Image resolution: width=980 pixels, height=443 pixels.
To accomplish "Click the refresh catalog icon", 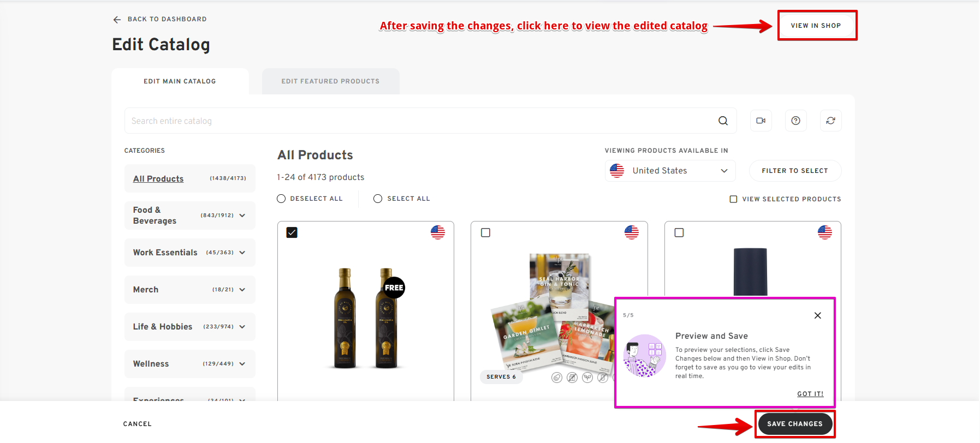I will coord(830,121).
